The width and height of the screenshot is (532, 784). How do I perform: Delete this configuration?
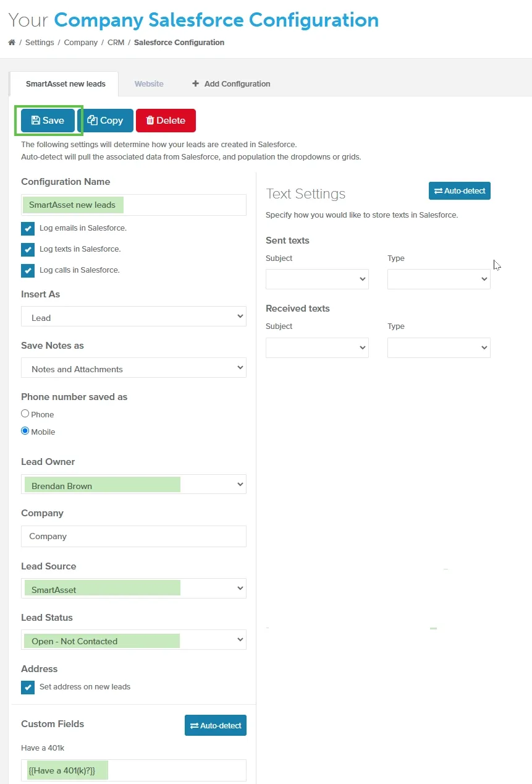pyautogui.click(x=166, y=121)
